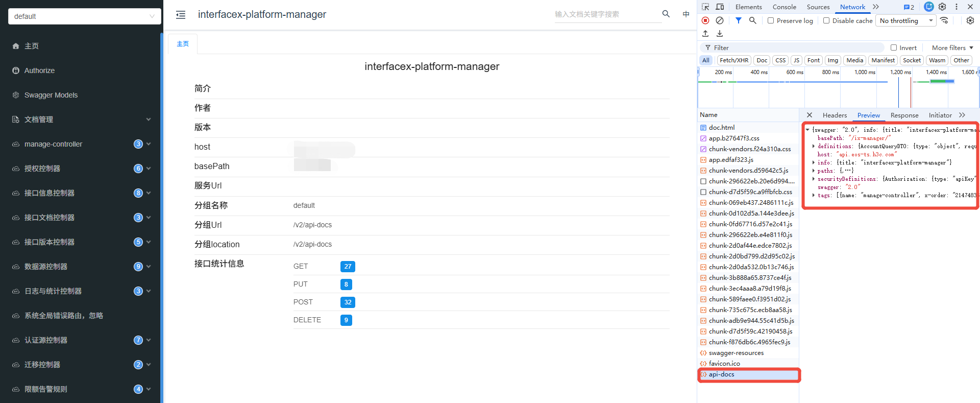Open DevTools three-dot customize menu

[957, 7]
